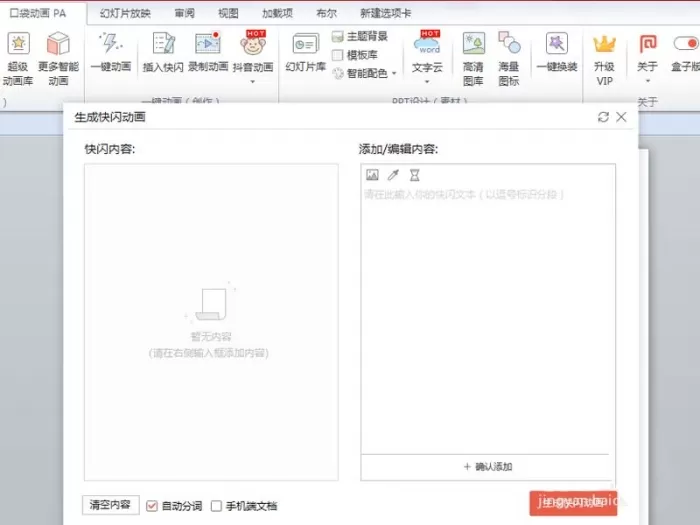Click the empty 快闪内容 list panel
700x525 pixels.
tap(211, 322)
